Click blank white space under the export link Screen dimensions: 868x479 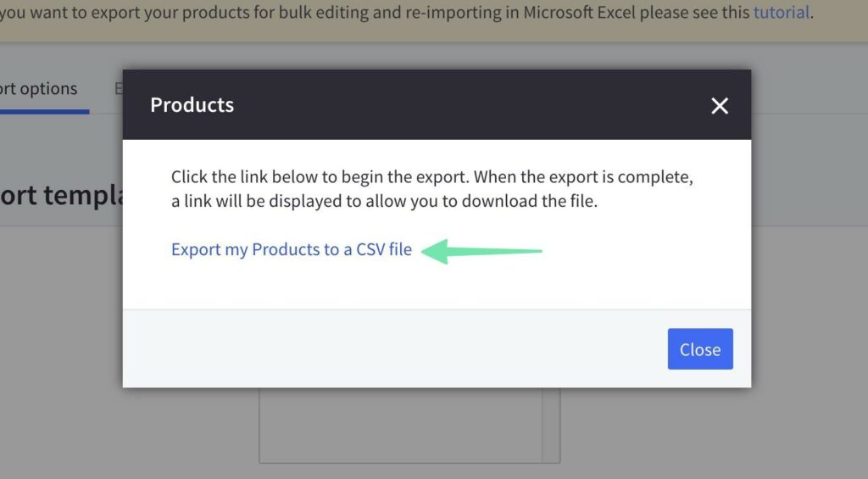coord(424,284)
